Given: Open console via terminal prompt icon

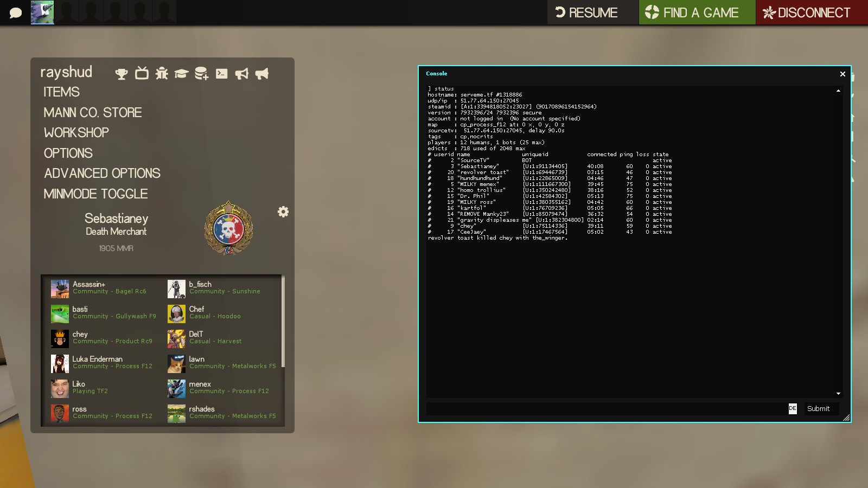Looking at the screenshot, I should [221, 73].
